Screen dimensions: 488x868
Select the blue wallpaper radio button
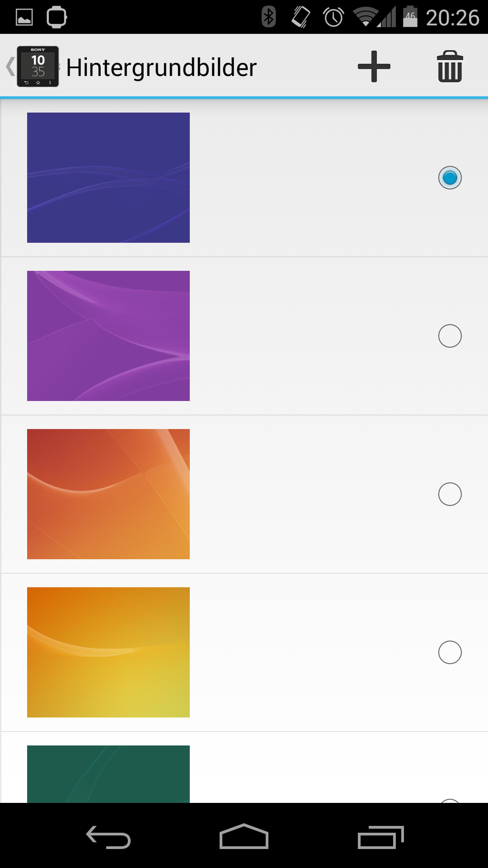click(450, 178)
